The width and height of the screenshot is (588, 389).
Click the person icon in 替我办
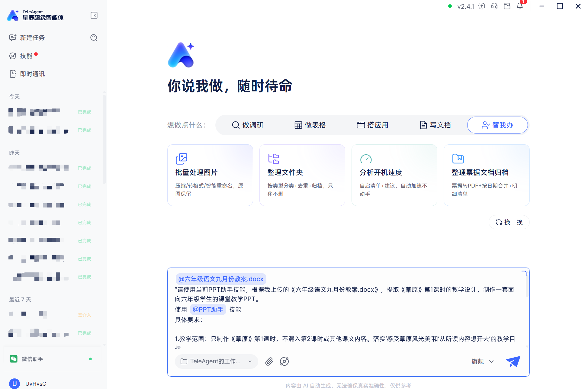(486, 125)
